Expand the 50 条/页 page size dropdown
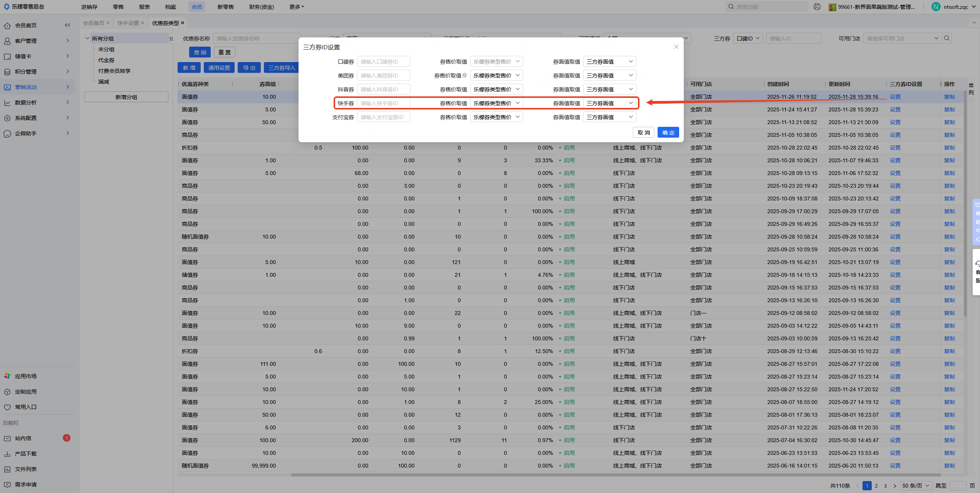The image size is (980, 493). point(916,486)
